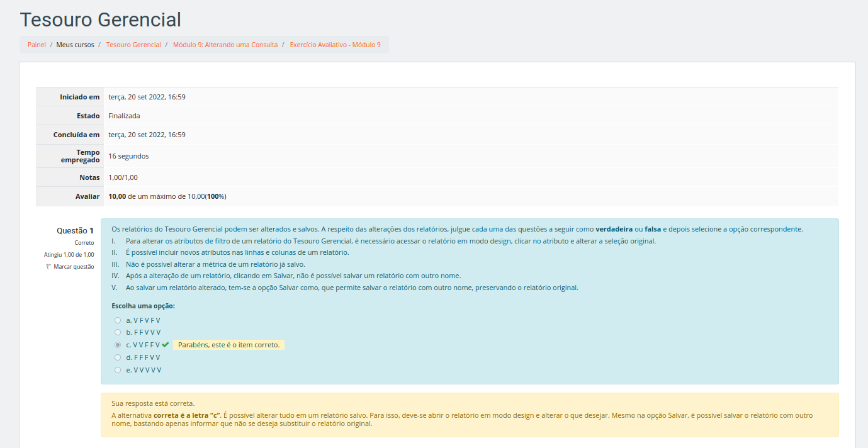Click the Meus cursos breadcrumb item
868x448 pixels.
(75, 45)
